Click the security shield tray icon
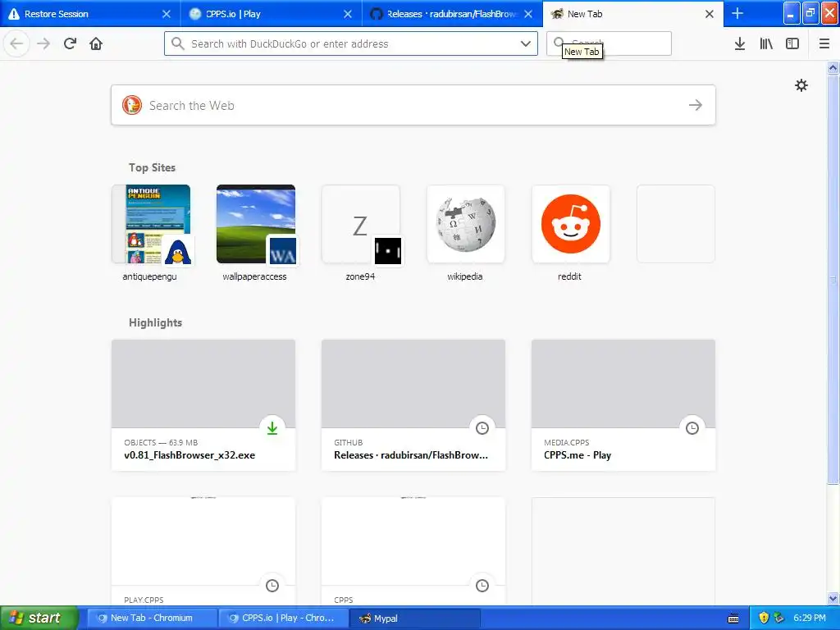 (764, 618)
